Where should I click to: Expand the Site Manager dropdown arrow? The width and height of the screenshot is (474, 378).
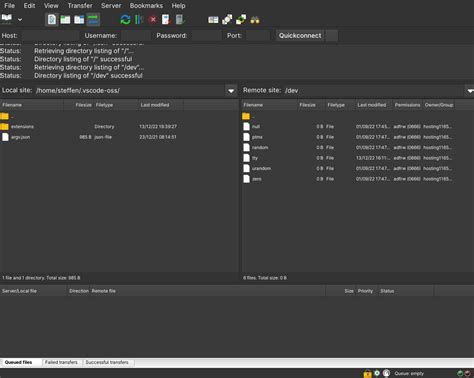pyautogui.click(x=20, y=20)
